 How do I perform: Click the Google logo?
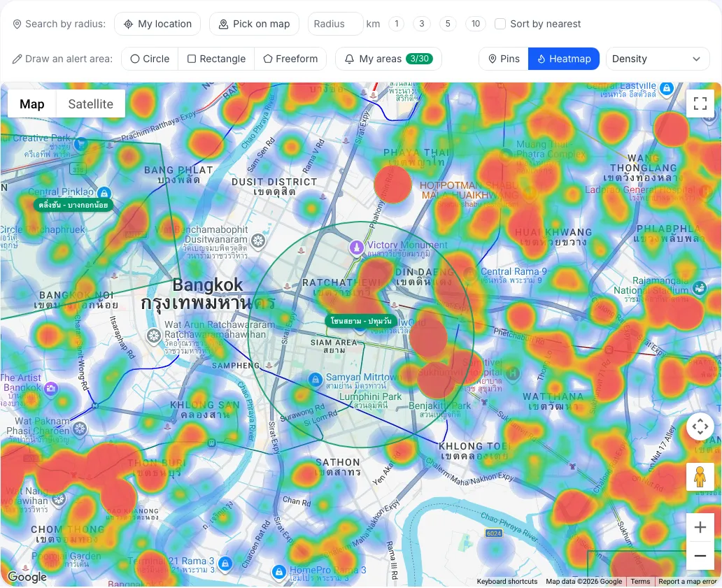(27, 577)
